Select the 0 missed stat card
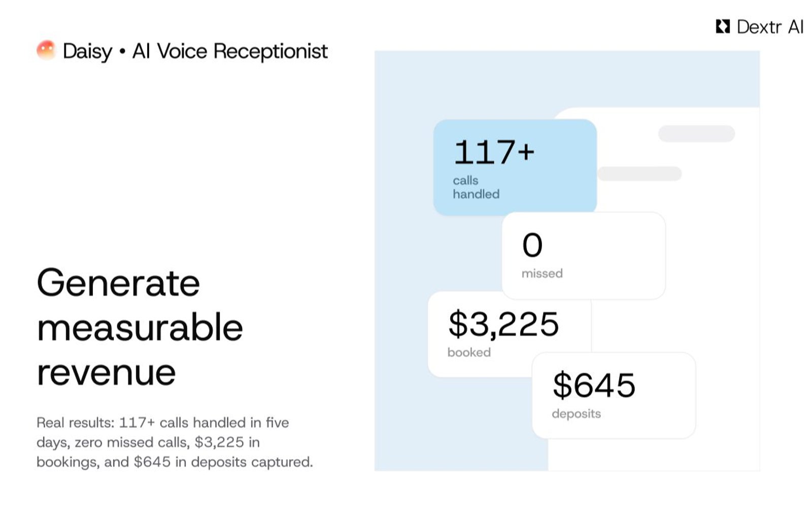812x524 pixels. pos(584,256)
